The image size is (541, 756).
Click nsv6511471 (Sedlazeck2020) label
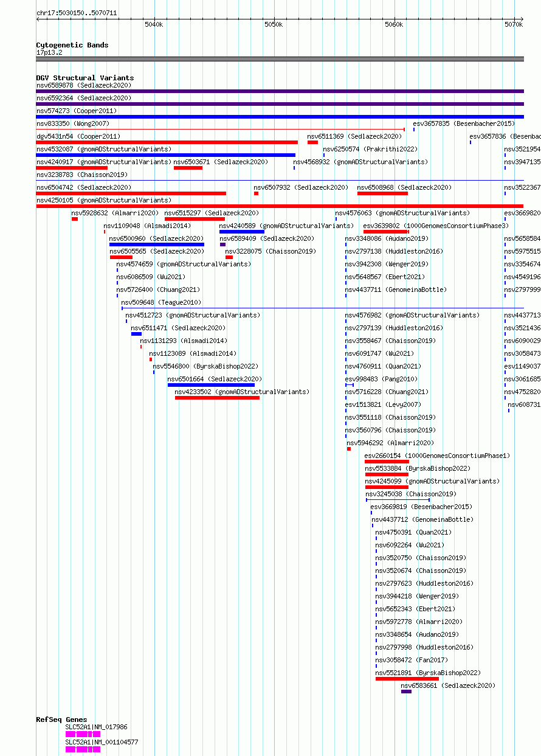tap(178, 328)
